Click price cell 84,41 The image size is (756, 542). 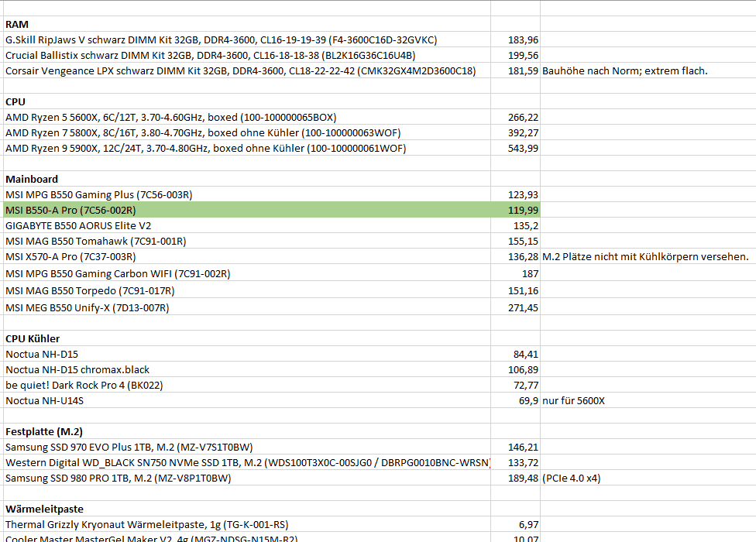(x=515, y=354)
